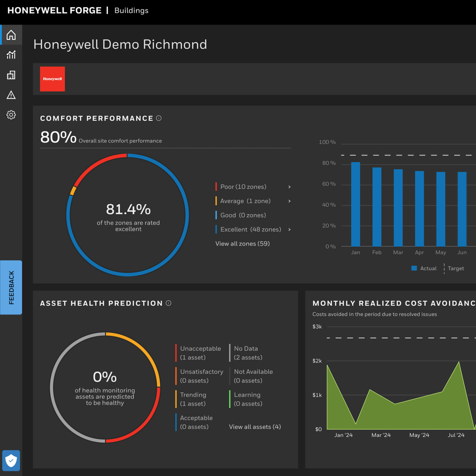This screenshot has height=476, width=476.
Task: Expand the Poor (10 zones) chevron
Action: click(x=290, y=187)
